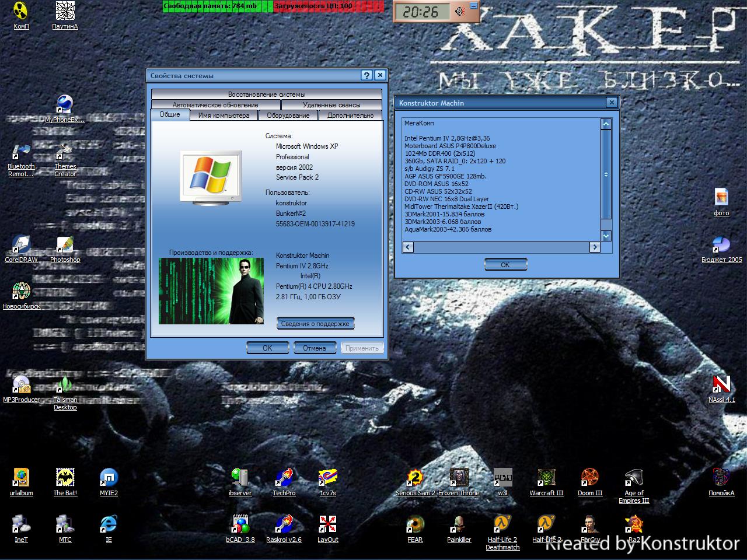Open the Photoshop desktop shortcut
The image size is (747, 560).
(65, 246)
